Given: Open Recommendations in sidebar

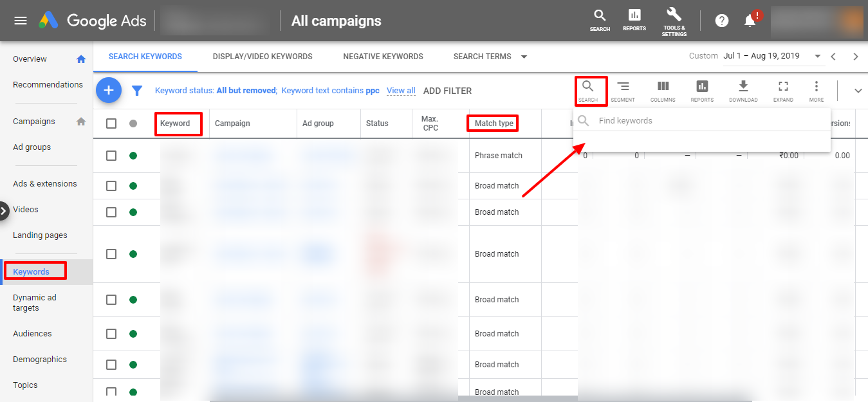Looking at the screenshot, I should 48,85.
